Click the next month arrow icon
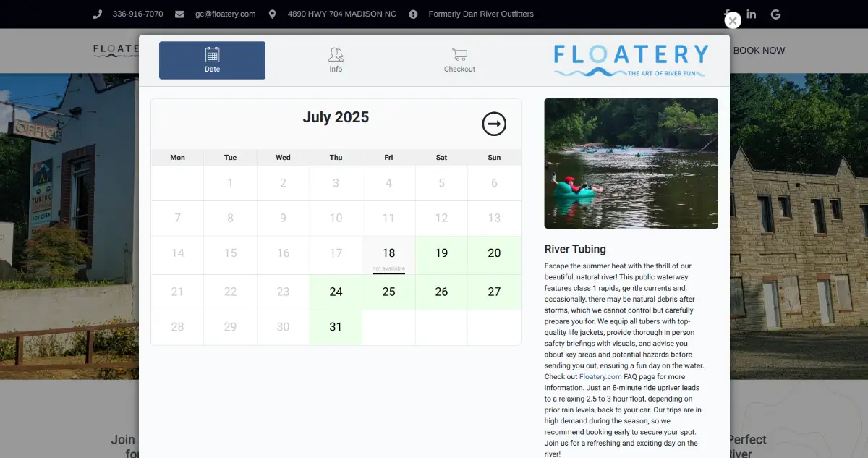 [494, 124]
